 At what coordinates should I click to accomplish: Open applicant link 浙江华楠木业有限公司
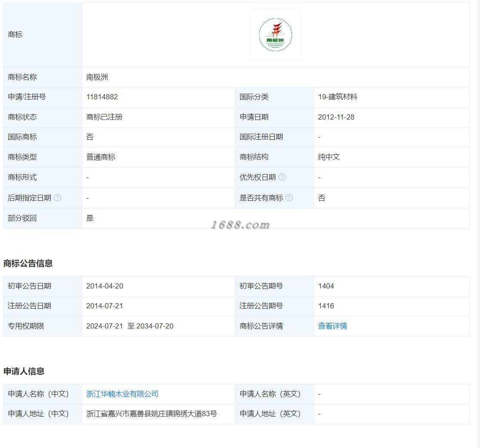(123, 394)
